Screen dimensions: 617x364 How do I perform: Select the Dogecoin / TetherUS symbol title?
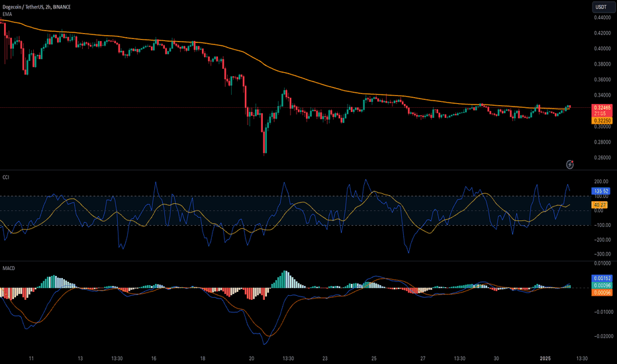pos(23,7)
